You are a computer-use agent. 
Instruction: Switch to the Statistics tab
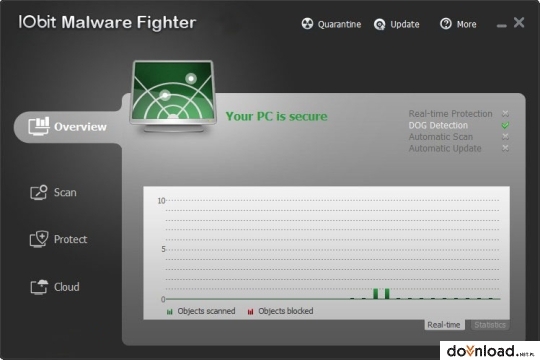[x=490, y=325]
